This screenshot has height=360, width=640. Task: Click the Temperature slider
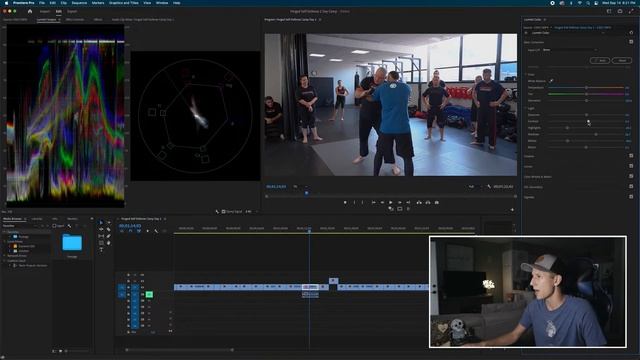pyautogui.click(x=586, y=87)
